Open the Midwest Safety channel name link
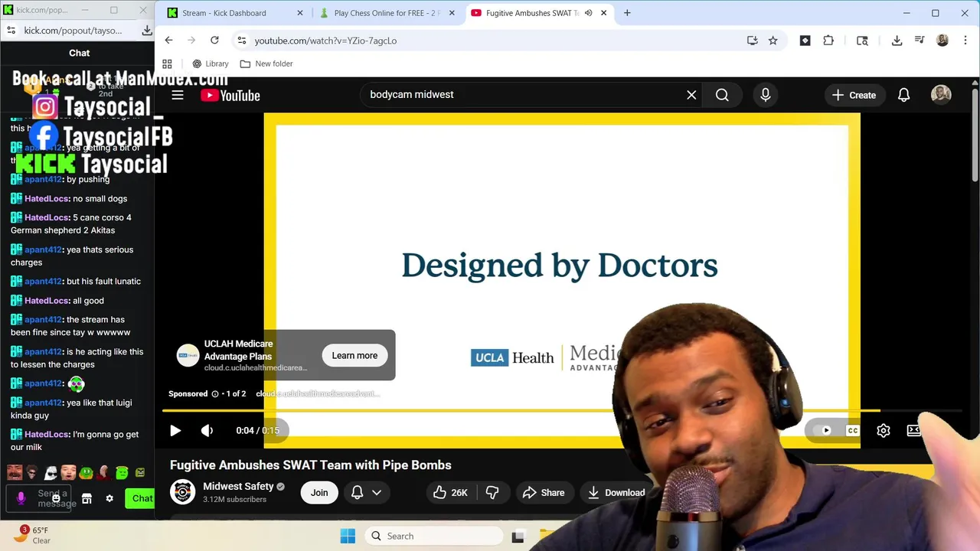This screenshot has width=980, height=551. (238, 486)
